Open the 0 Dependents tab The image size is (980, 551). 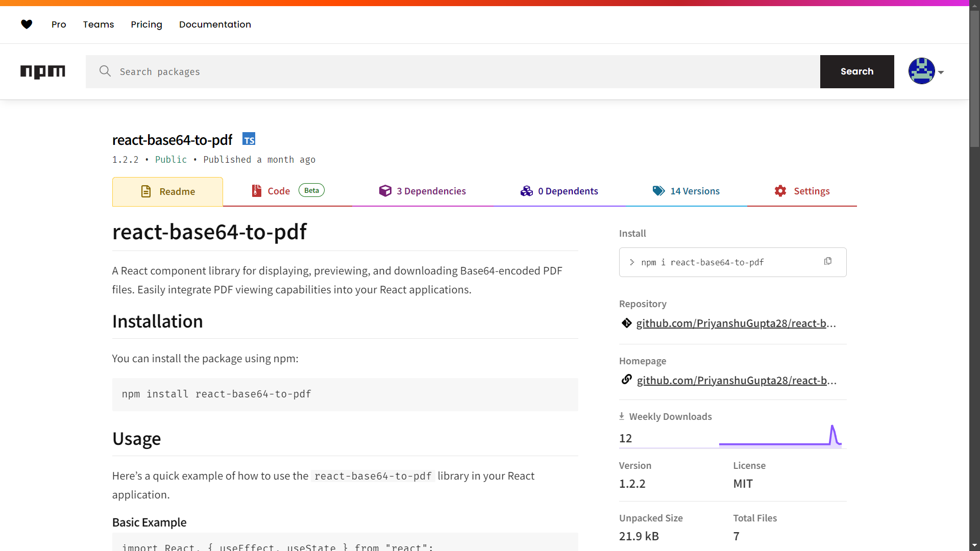(x=568, y=191)
